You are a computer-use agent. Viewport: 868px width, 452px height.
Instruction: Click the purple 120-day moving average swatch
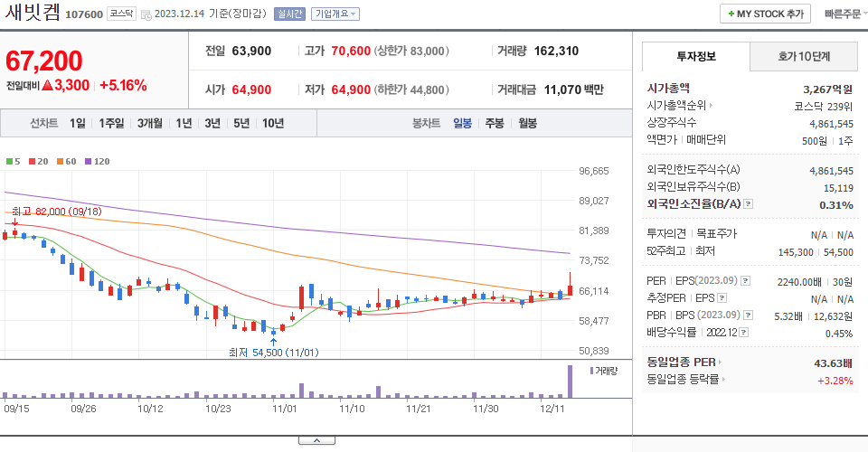pos(88,162)
